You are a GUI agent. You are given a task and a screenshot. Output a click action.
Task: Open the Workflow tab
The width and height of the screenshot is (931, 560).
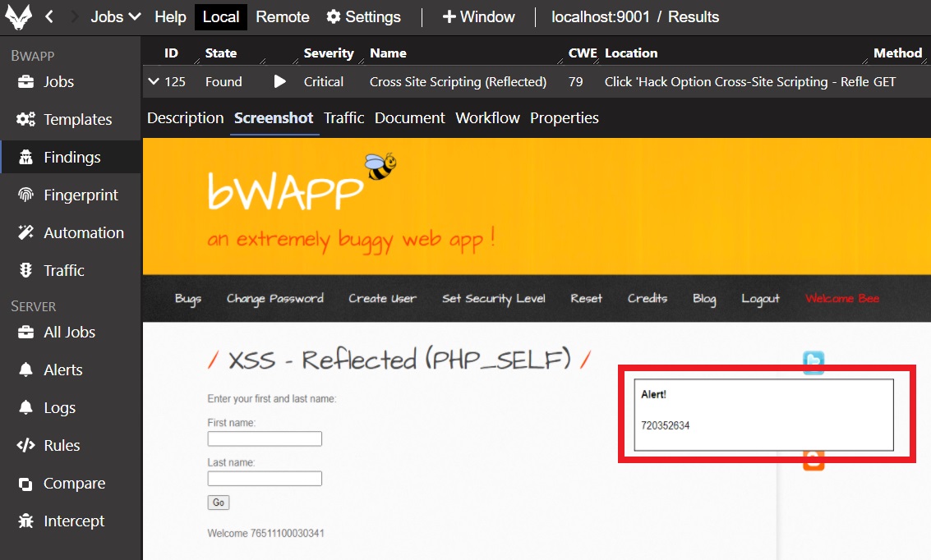tap(487, 118)
